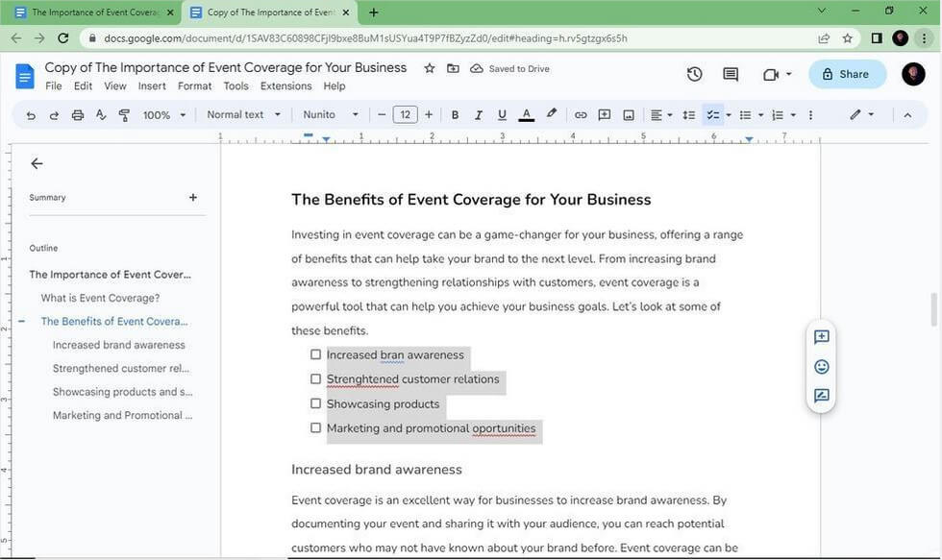The image size is (942, 560).
Task: Switch to first Importance of Event Coverage tab
Action: click(94, 12)
